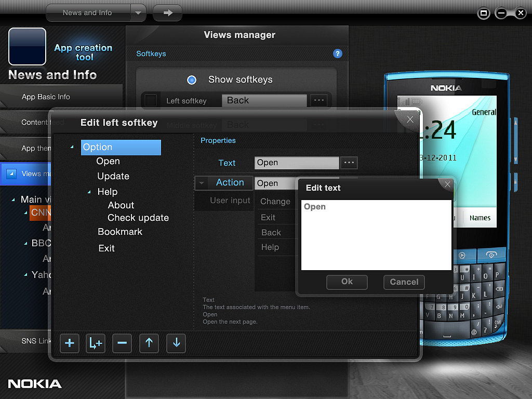This screenshot has width=532, height=399.
Task: Open Content feed section
Action: [x=26, y=122]
